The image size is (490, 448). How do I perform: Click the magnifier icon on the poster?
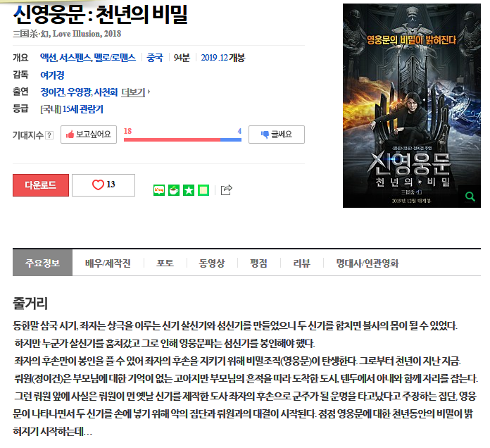(470, 198)
